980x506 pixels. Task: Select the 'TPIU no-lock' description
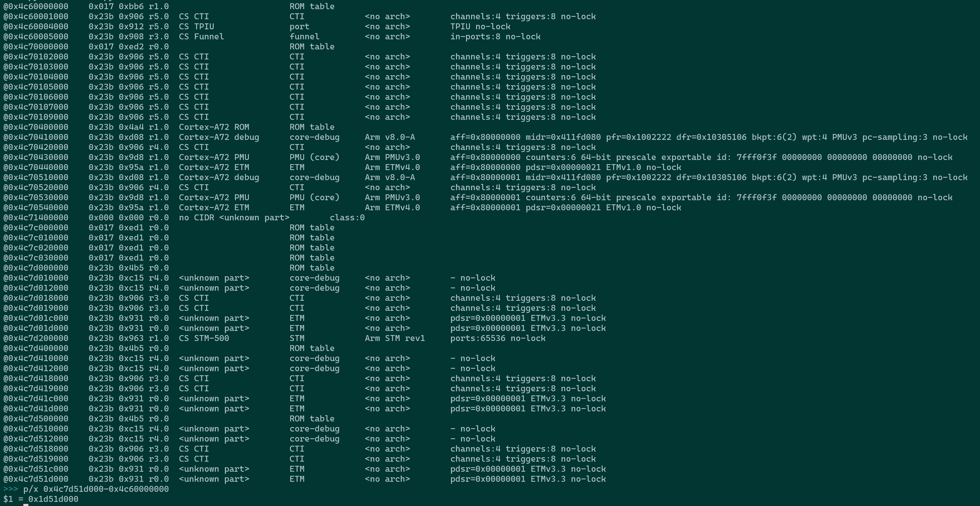point(480,27)
